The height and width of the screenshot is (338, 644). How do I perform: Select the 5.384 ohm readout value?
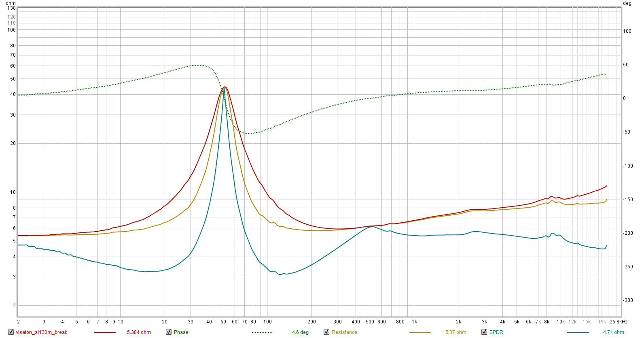(139, 332)
